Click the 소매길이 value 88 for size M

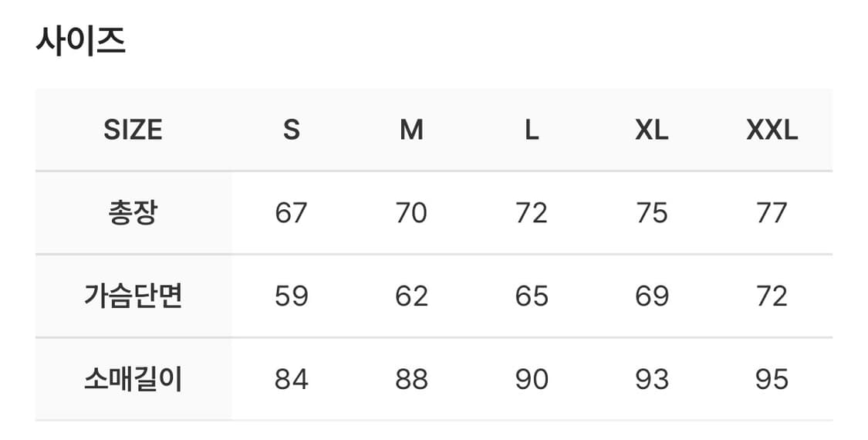[411, 380]
